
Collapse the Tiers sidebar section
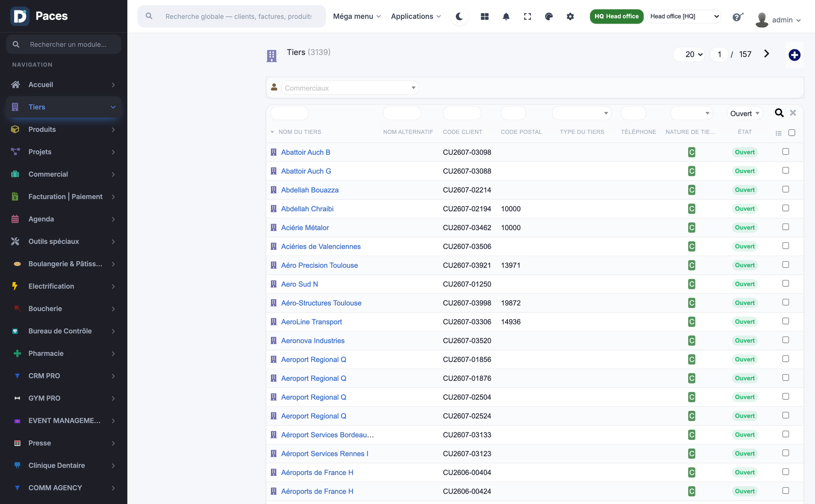(x=64, y=107)
